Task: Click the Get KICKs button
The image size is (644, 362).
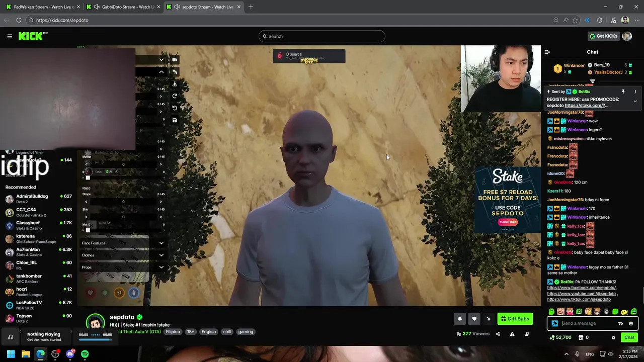Action: pos(603,36)
